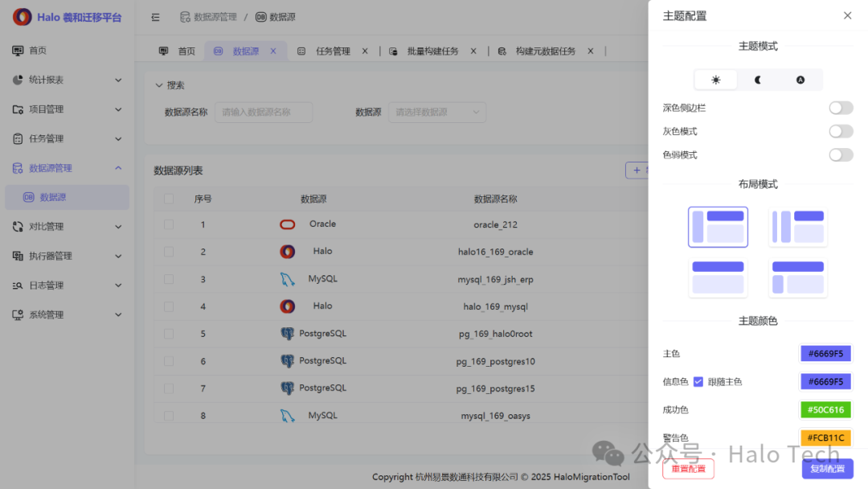The width and height of the screenshot is (868, 489).
Task: Open the 请选择数据源 dropdown
Action: (437, 113)
